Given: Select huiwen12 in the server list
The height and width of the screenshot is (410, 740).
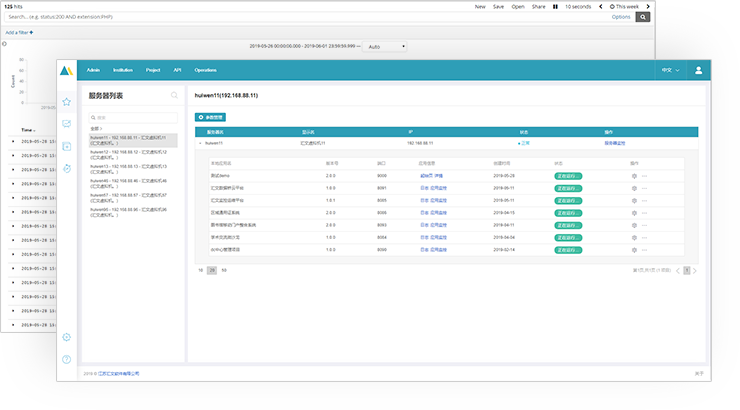Looking at the screenshot, I should pyautogui.click(x=127, y=153).
